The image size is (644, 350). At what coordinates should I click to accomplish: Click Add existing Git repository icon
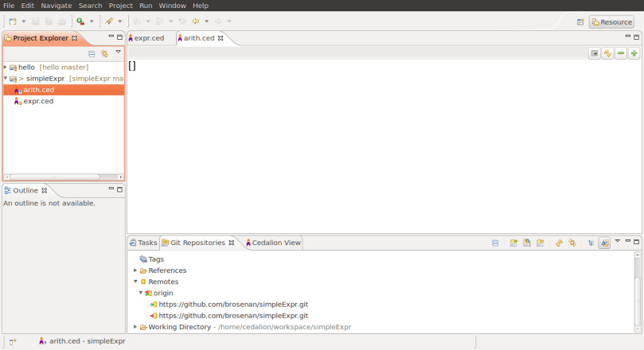coord(513,243)
